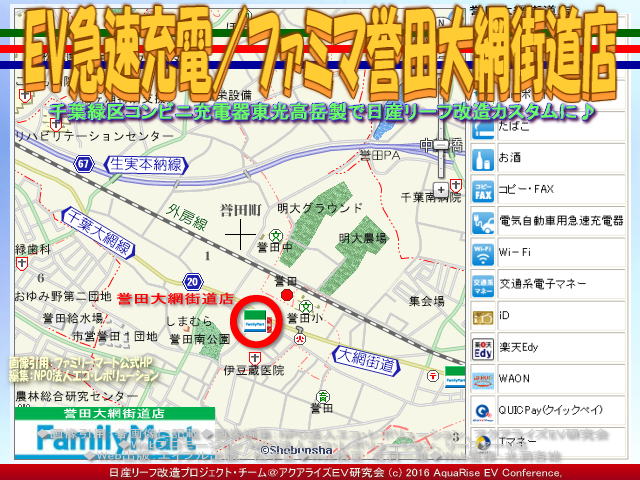The image size is (640, 480).
Task: Click the QUICPay payment icon
Action: click(x=483, y=412)
